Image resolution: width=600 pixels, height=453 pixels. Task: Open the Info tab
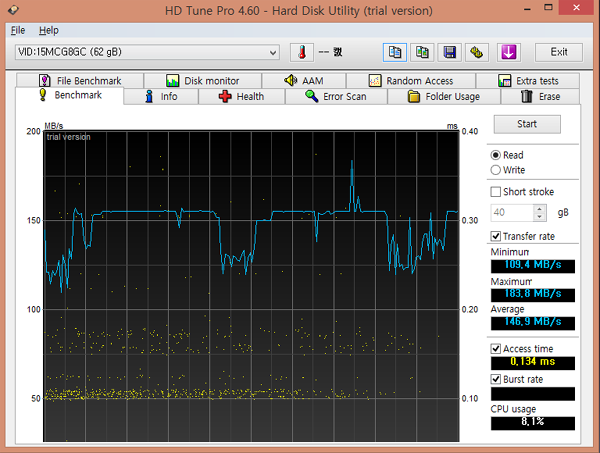[x=161, y=96]
